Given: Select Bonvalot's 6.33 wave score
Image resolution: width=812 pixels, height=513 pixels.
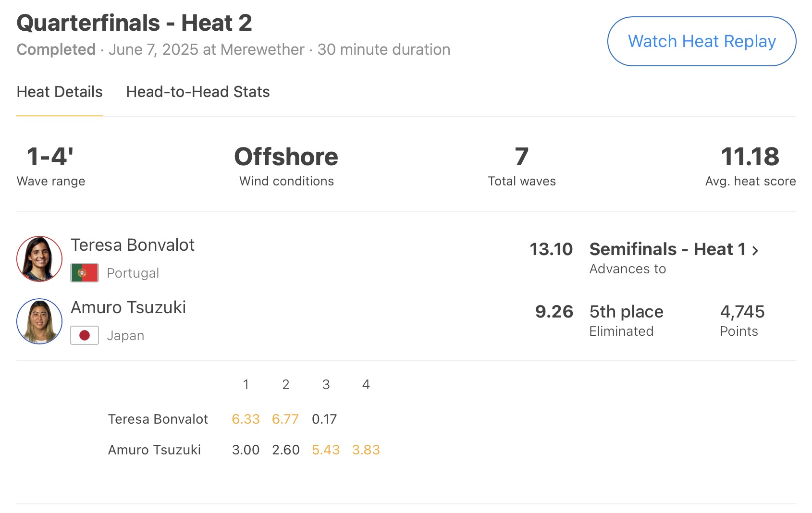Looking at the screenshot, I should pyautogui.click(x=246, y=419).
